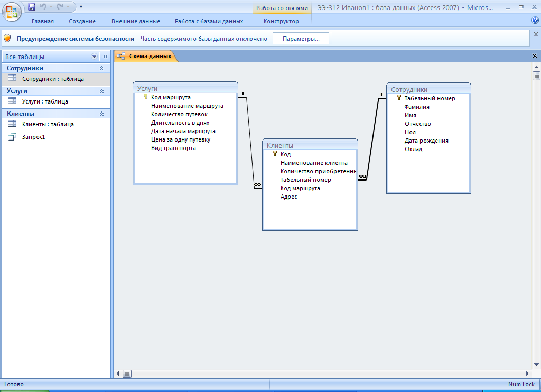Click the key icon beside Код маршрута in Услуги
The image size is (541, 392).
146,97
